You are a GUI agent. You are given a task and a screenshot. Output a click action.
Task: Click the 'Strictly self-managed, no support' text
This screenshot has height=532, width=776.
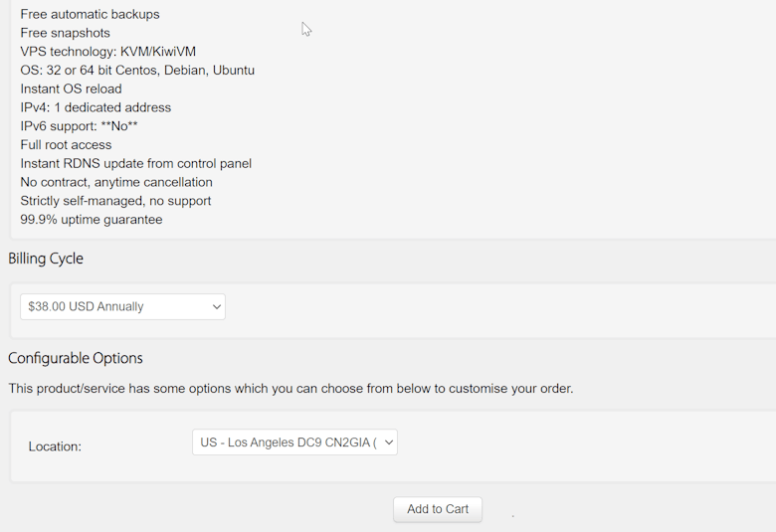tap(115, 201)
